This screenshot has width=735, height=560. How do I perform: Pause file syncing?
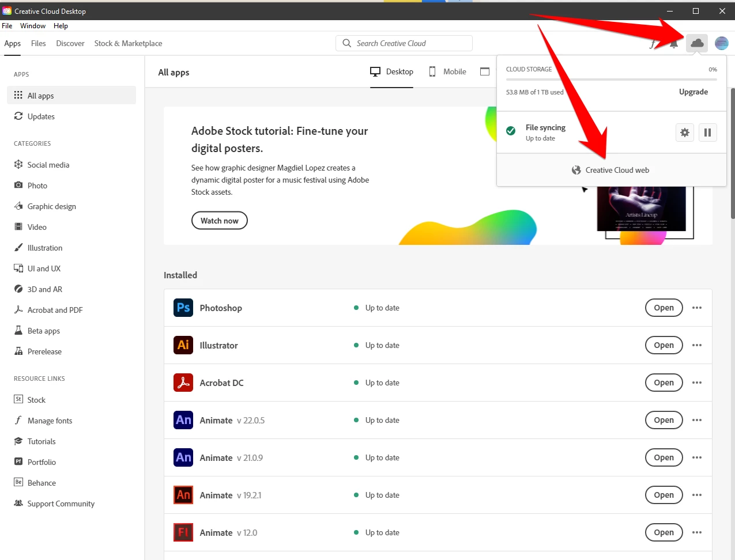click(707, 133)
